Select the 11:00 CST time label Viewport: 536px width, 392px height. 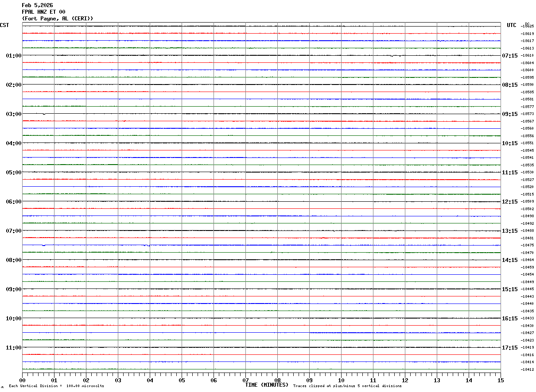click(14, 348)
